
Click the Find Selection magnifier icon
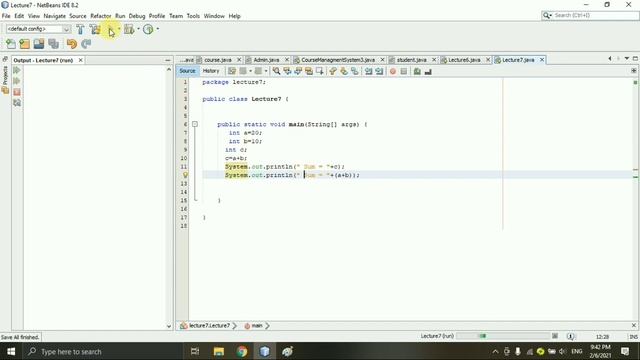[x=276, y=71]
